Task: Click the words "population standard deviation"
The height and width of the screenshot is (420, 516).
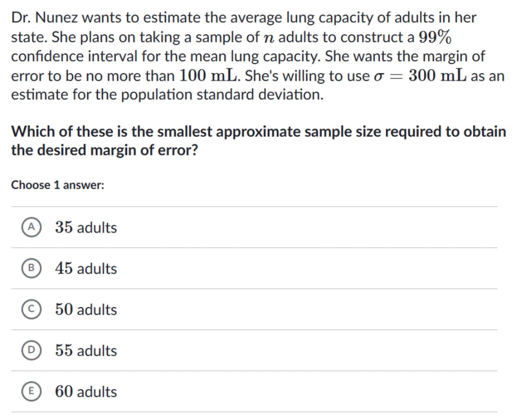Action: click(222, 95)
